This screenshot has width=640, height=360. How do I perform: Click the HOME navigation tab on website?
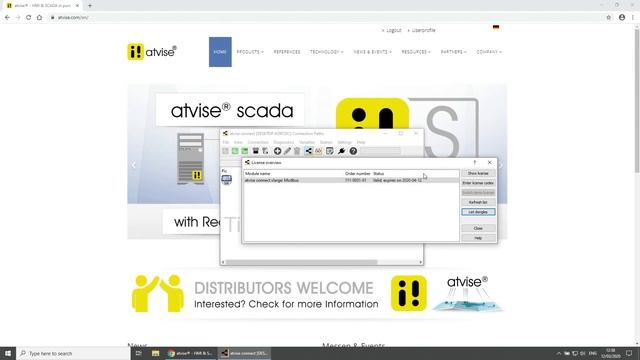[220, 52]
